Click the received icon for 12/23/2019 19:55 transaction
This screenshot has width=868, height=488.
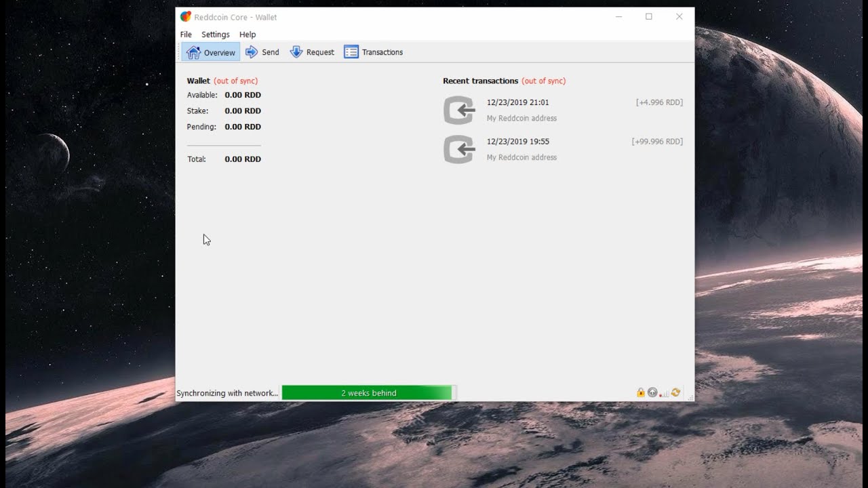(459, 150)
